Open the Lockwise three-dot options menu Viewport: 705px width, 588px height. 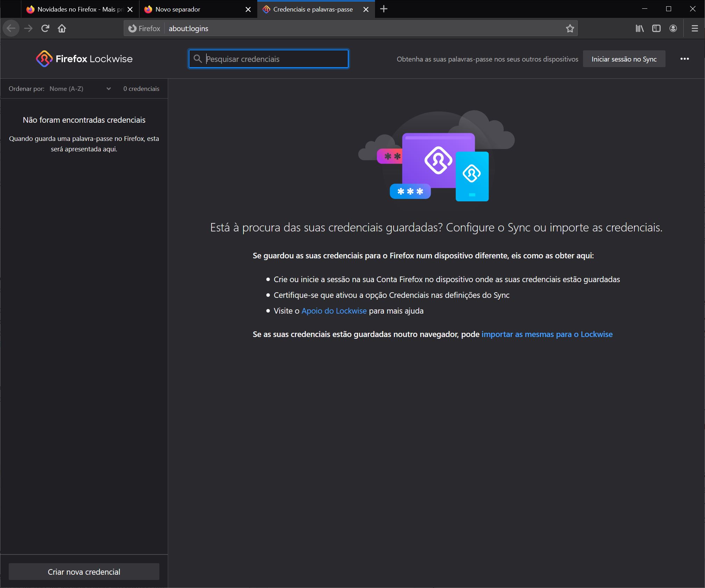684,59
